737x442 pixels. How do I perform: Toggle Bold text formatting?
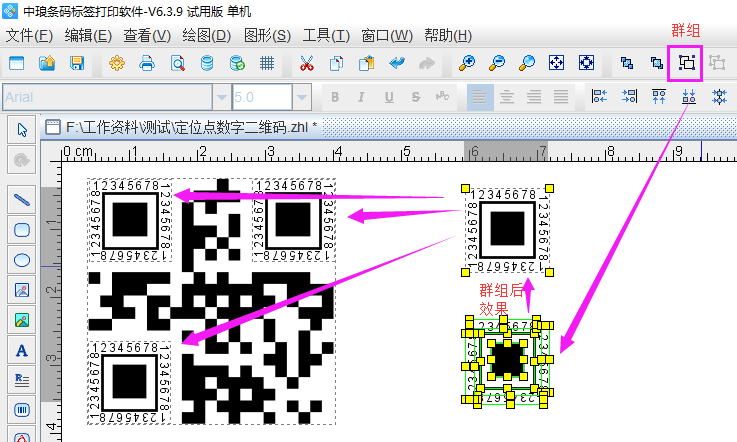click(335, 97)
